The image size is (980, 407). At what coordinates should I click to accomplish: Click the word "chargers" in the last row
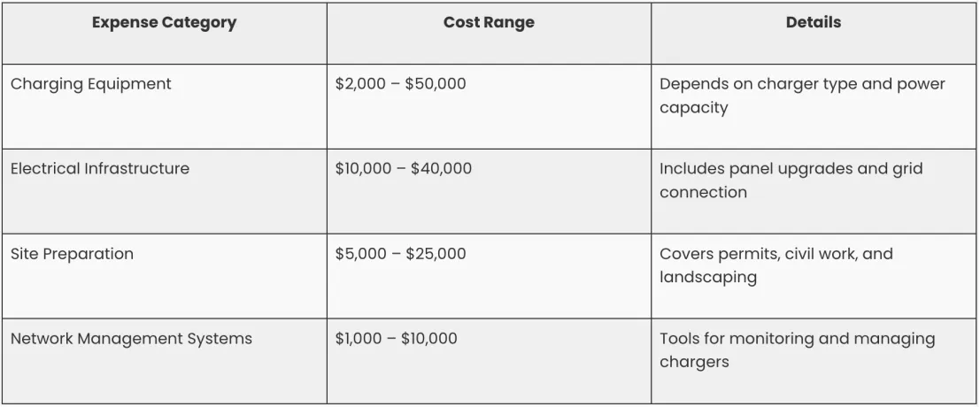(694, 362)
